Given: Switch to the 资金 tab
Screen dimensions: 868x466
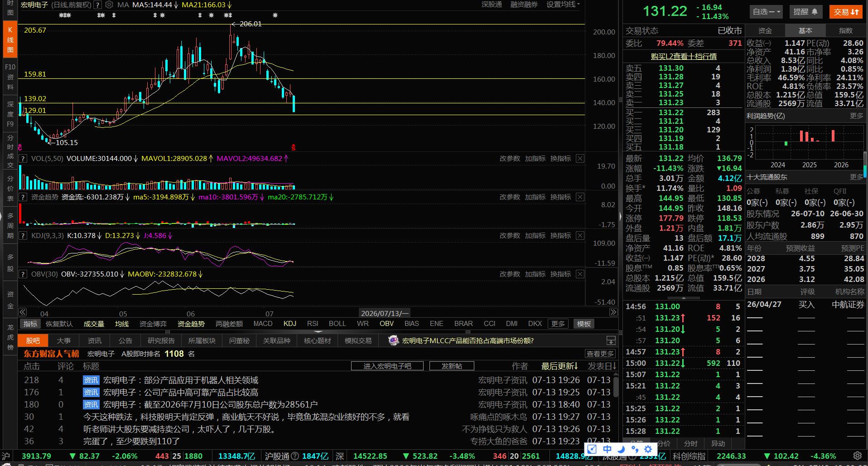Looking at the screenshot, I should click(765, 30).
